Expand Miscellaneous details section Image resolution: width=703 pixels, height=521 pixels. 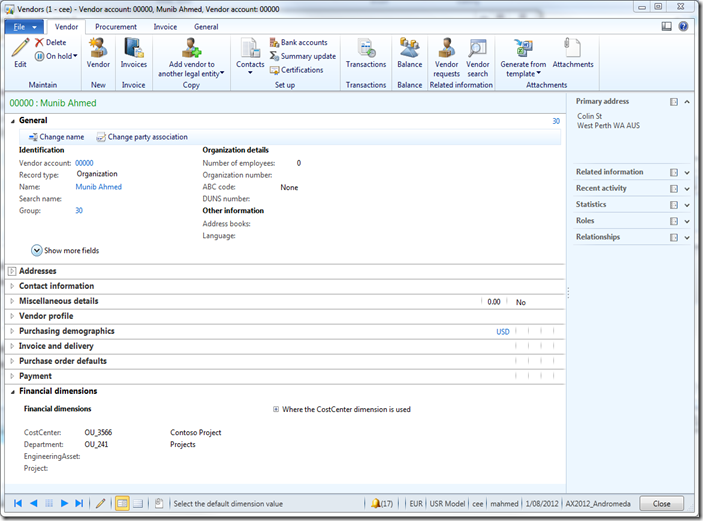12,301
